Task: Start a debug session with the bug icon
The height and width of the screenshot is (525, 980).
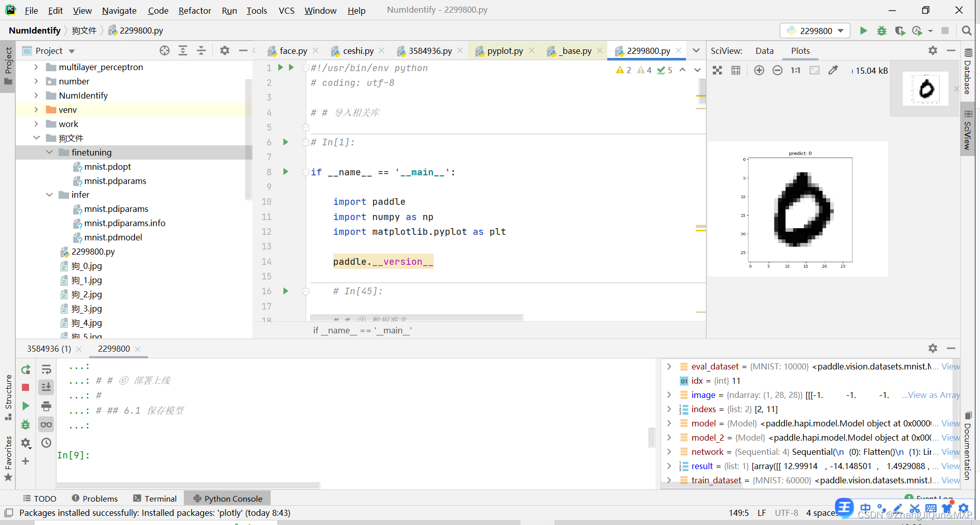Action: pos(881,30)
